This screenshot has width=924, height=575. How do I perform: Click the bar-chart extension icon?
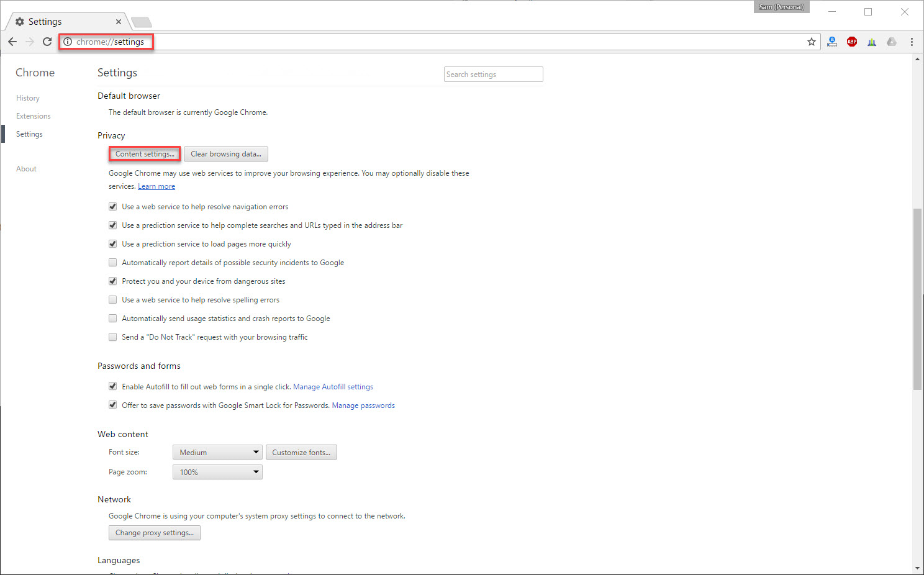pos(872,42)
